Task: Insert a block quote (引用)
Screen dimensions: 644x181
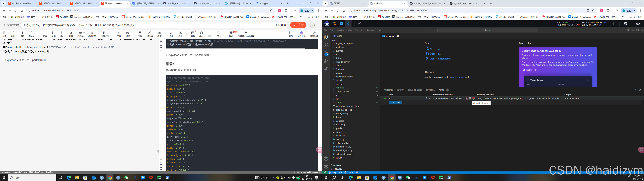Action: (x=71, y=34)
